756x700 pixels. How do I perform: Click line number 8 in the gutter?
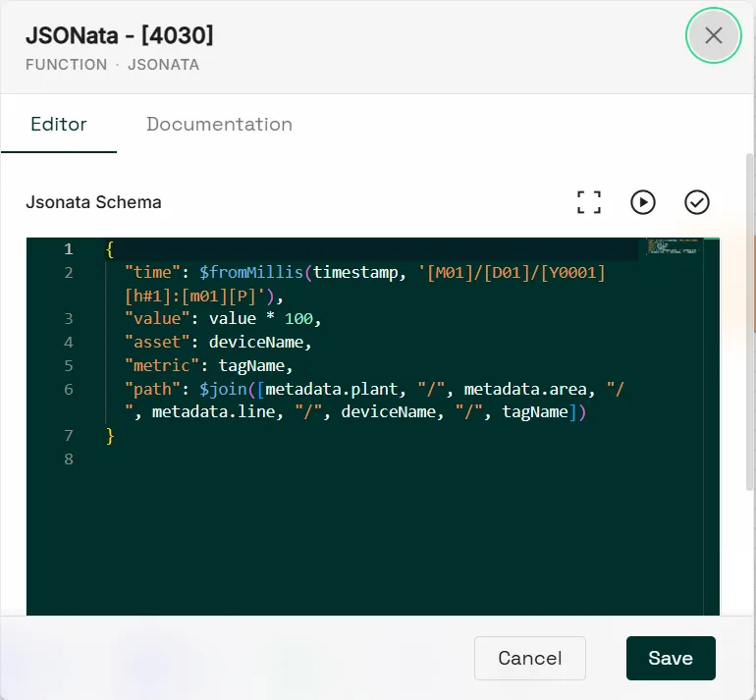click(69, 458)
